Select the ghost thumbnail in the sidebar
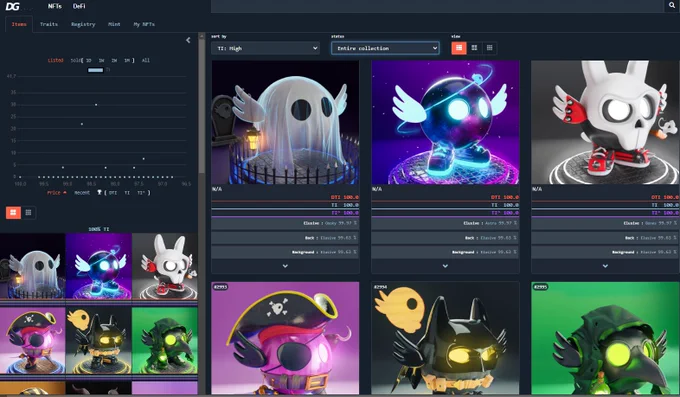Screen dimensions: 680x397 point(33,266)
